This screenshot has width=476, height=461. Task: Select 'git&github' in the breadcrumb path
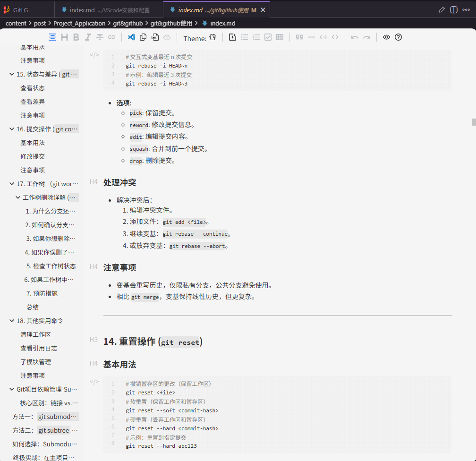tap(128, 23)
